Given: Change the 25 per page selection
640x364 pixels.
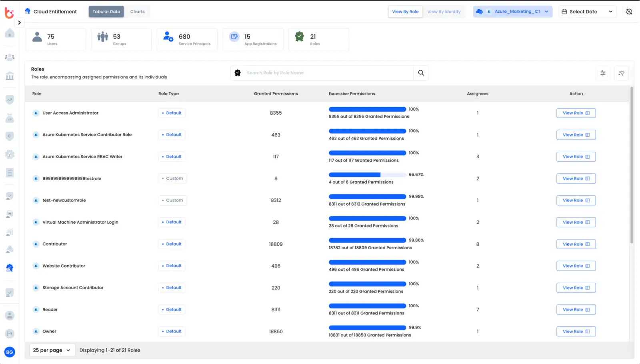Looking at the screenshot, I should click(52, 350).
